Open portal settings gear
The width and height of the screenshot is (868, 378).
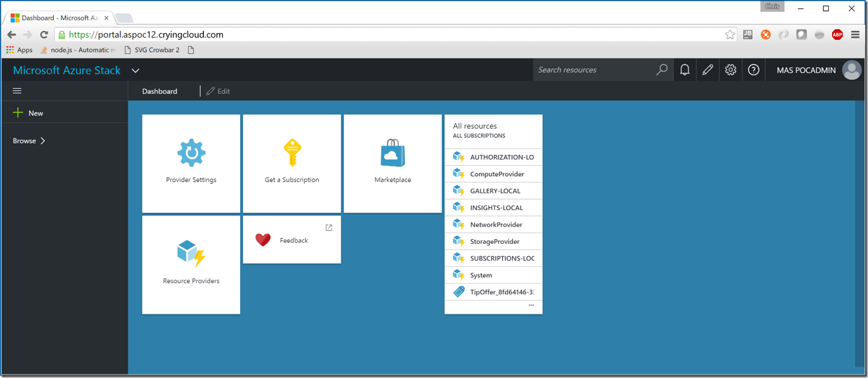click(x=730, y=70)
